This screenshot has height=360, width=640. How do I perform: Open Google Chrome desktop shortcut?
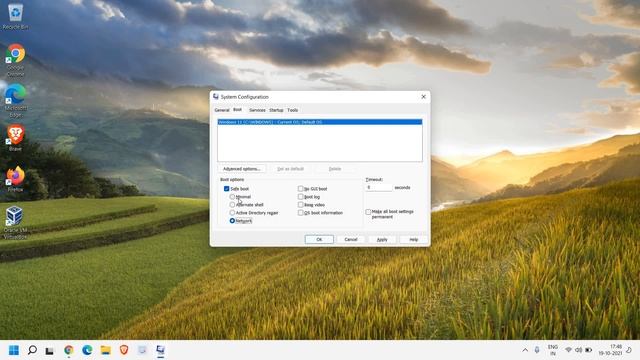[x=16, y=60]
